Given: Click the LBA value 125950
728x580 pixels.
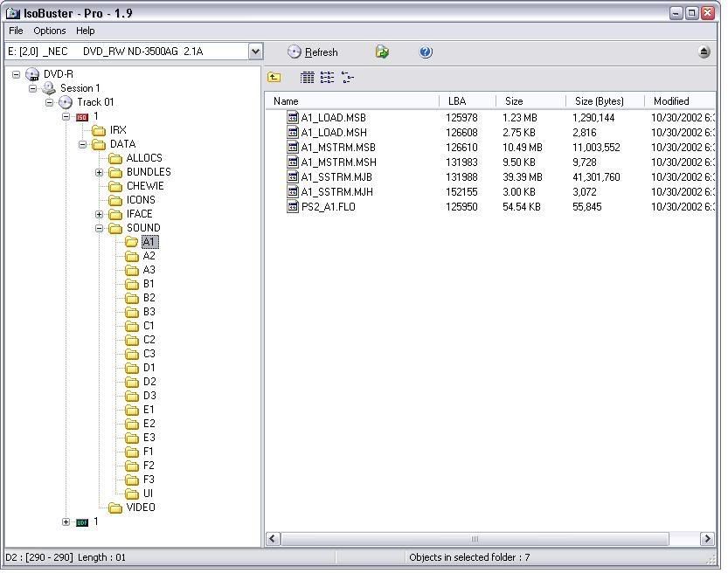Looking at the screenshot, I should tap(461, 206).
